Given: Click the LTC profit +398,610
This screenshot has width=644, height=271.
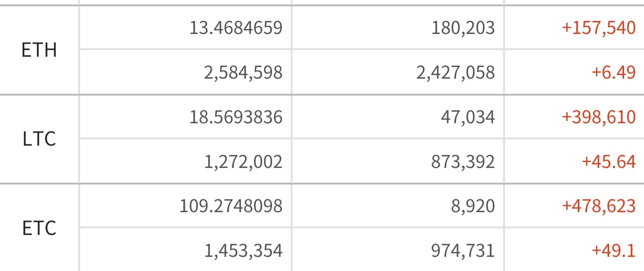Looking at the screenshot, I should (x=599, y=117).
